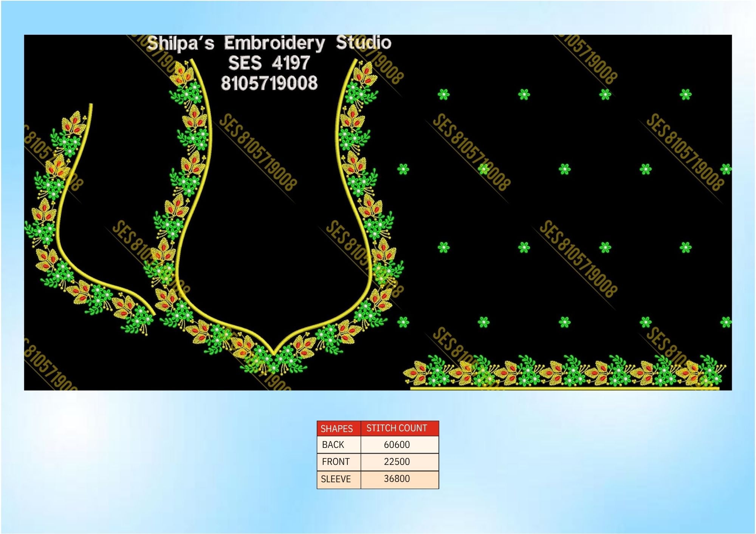This screenshot has width=756, height=534.
Task: Select the FRONT row label
Action: 336,462
